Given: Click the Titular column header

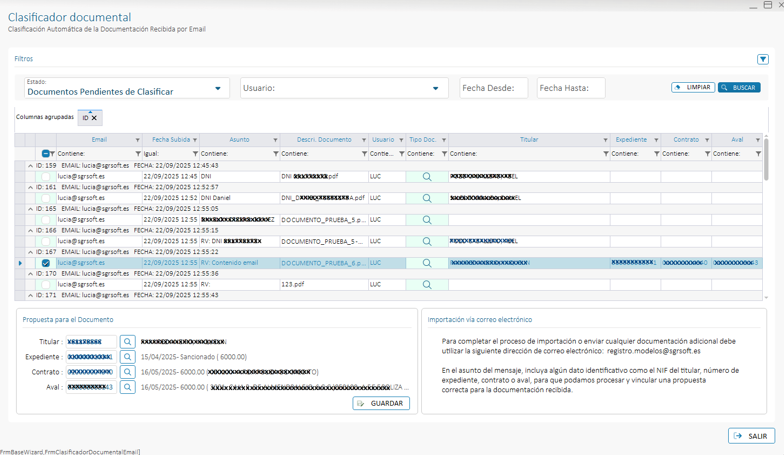Looking at the screenshot, I should point(528,140).
